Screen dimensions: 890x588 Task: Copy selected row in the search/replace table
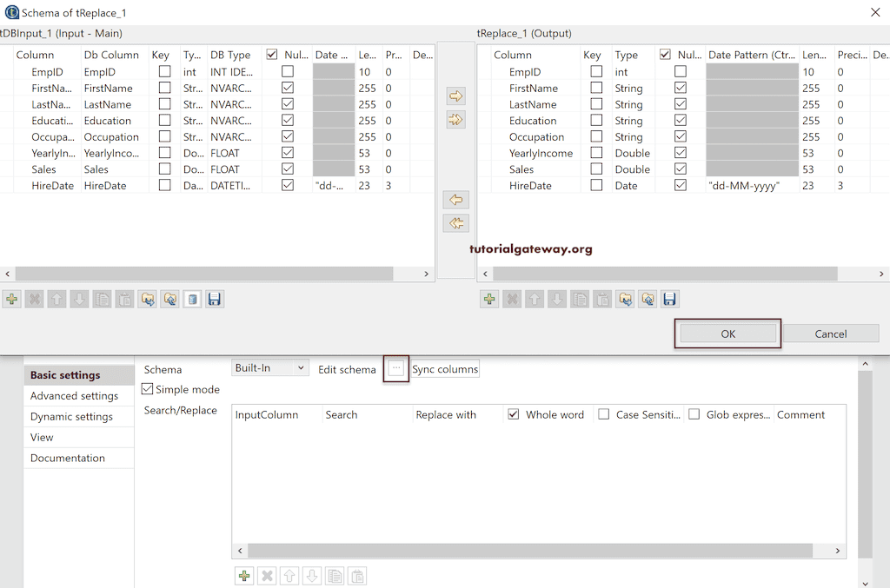pos(335,576)
